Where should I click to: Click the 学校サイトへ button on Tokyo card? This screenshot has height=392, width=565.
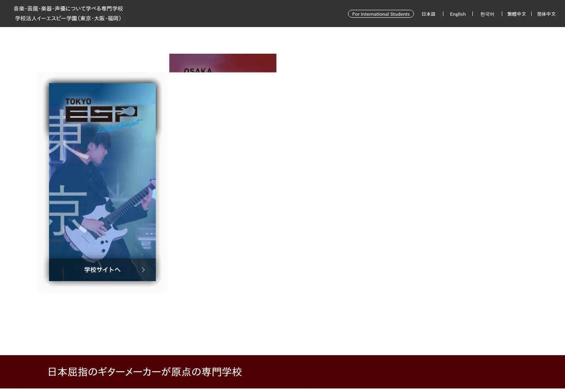[x=102, y=270]
